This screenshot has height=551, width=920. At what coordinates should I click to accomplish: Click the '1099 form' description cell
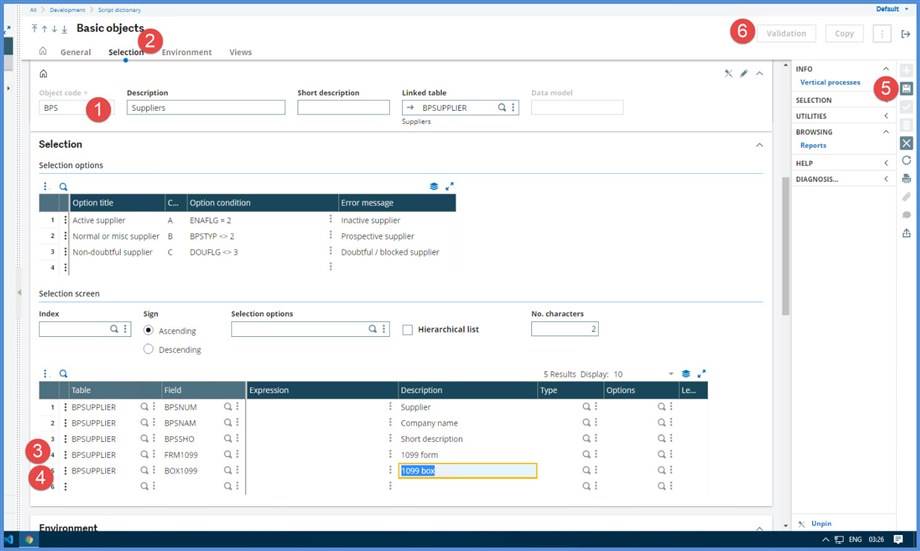(468, 455)
